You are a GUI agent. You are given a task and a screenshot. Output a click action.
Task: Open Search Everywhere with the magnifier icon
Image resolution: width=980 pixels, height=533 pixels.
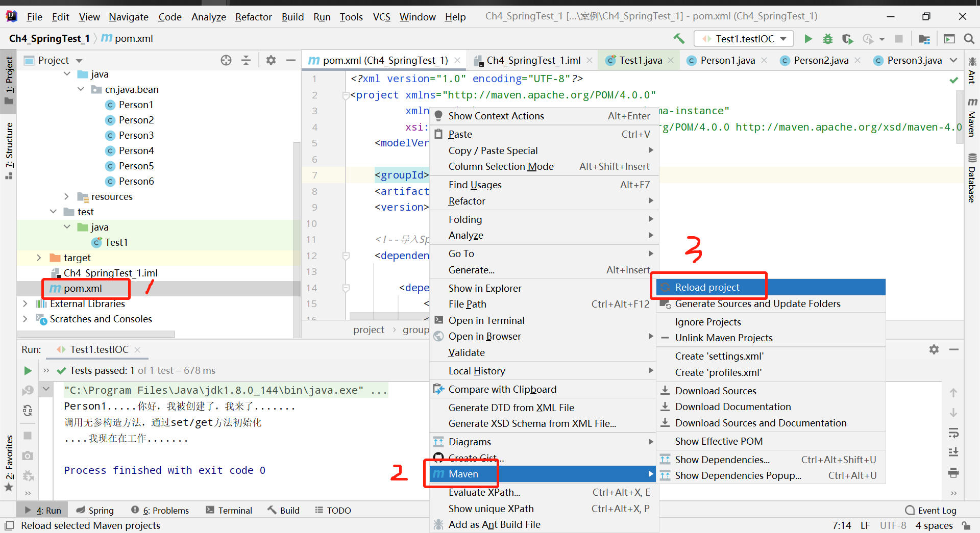969,38
